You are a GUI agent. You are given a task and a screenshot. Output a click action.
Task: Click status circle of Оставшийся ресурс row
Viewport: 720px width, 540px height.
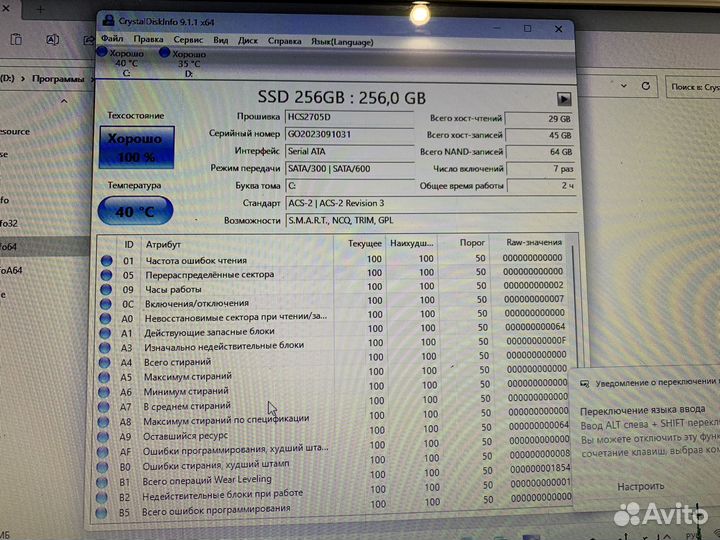[x=103, y=437]
